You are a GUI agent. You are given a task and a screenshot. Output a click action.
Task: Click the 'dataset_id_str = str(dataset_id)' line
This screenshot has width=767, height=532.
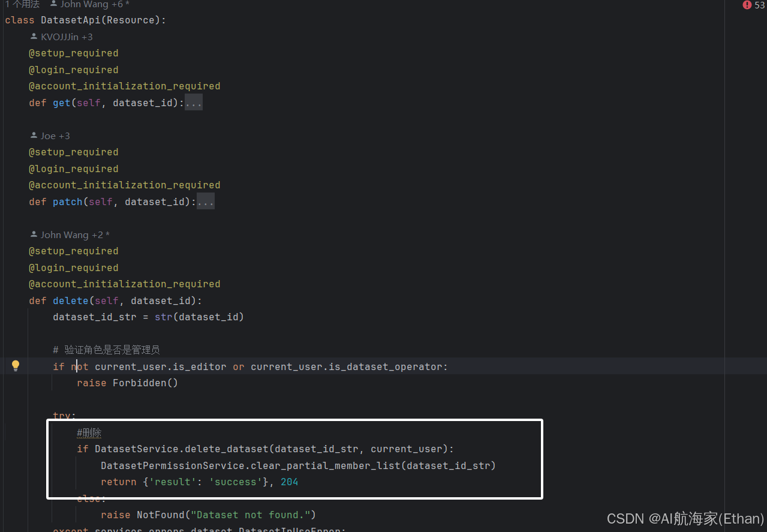tap(149, 317)
